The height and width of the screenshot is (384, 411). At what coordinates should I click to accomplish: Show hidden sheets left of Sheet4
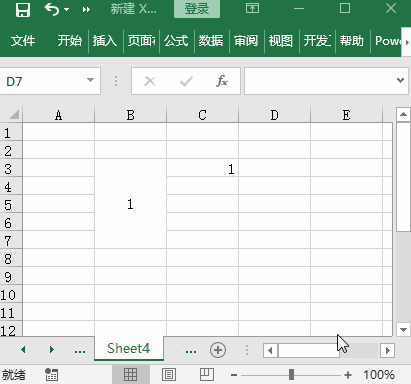click(x=80, y=351)
